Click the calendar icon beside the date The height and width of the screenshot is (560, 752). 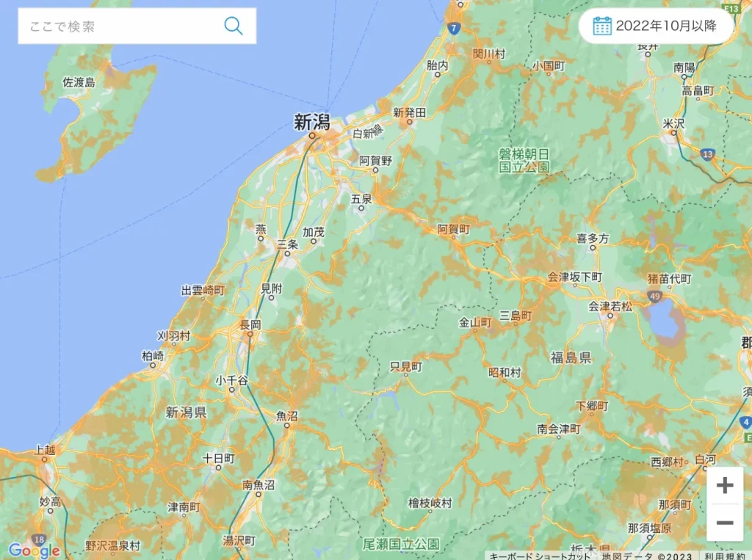(602, 26)
